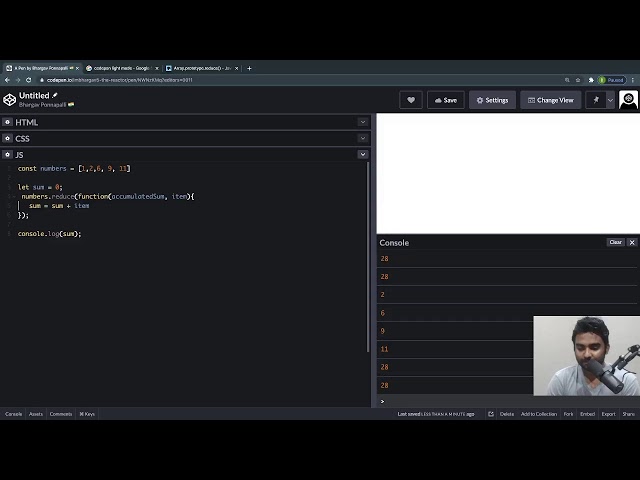Save the pen
Viewport: 640px width, 480px height.
point(446,100)
